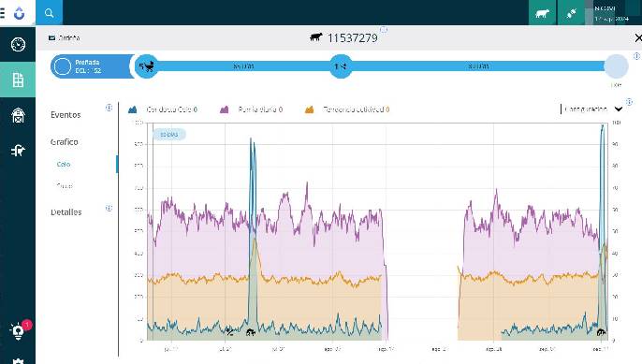Select the Celo sub-item
642x364 pixels.
[64, 164]
